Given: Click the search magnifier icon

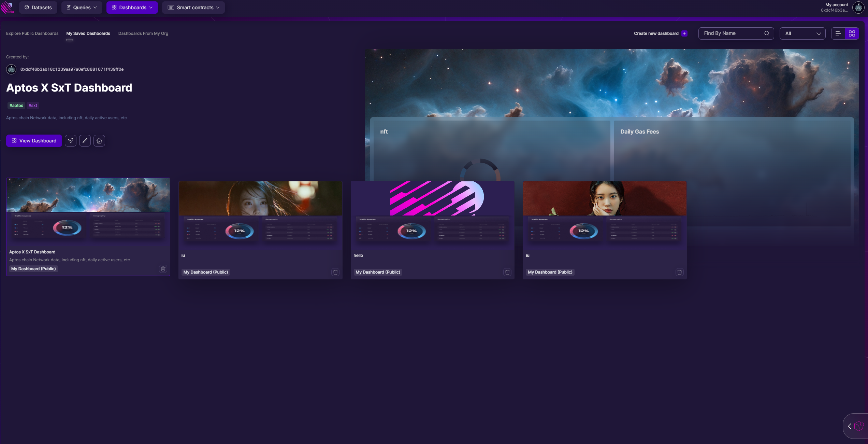Looking at the screenshot, I should pos(767,33).
